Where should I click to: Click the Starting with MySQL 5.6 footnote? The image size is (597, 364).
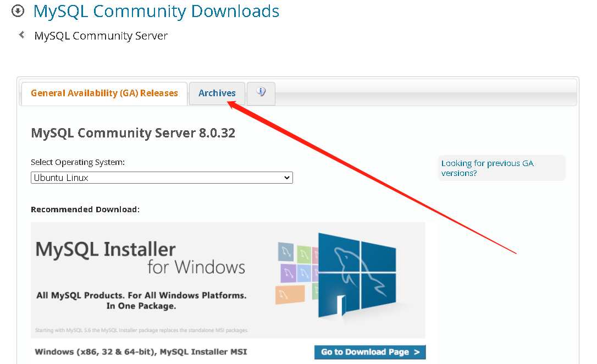142,330
